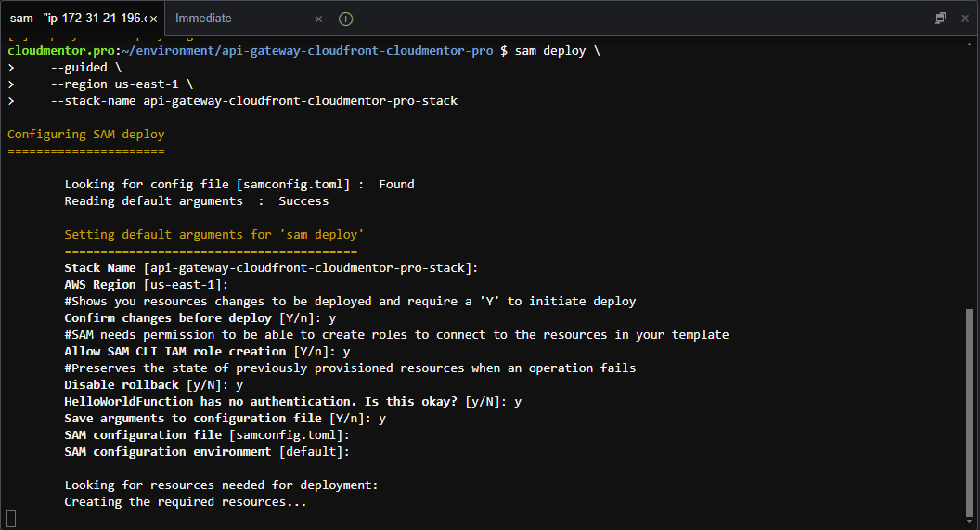Click the green plus new tab icon

[x=346, y=19]
